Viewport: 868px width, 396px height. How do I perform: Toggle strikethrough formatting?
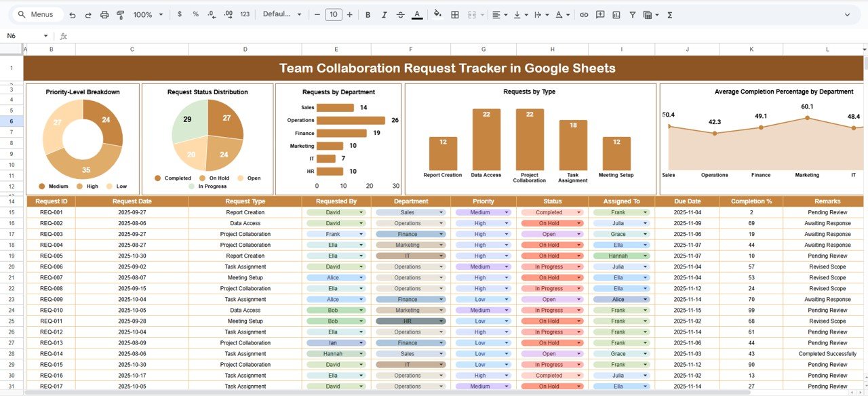click(401, 14)
